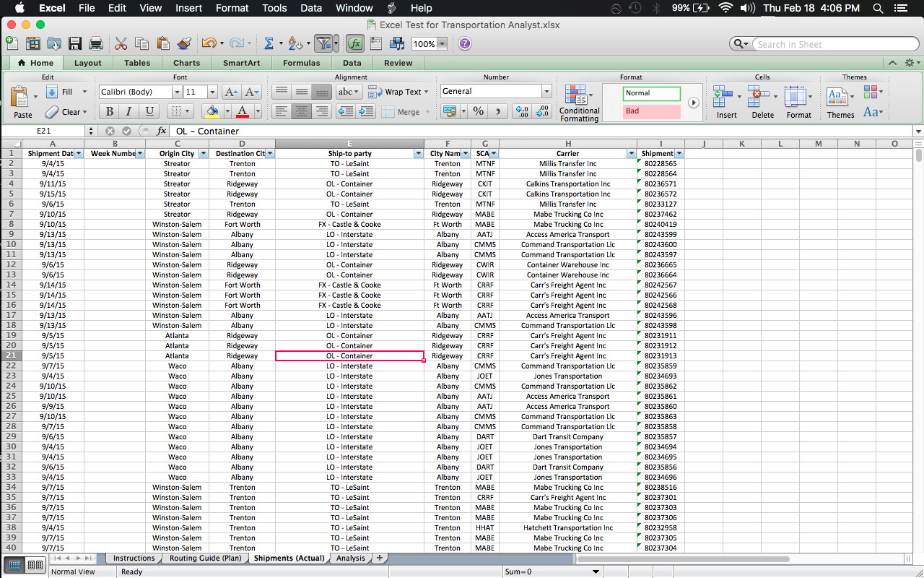Undo last action with undo arrow
The width and height of the screenshot is (924, 578).
click(209, 43)
